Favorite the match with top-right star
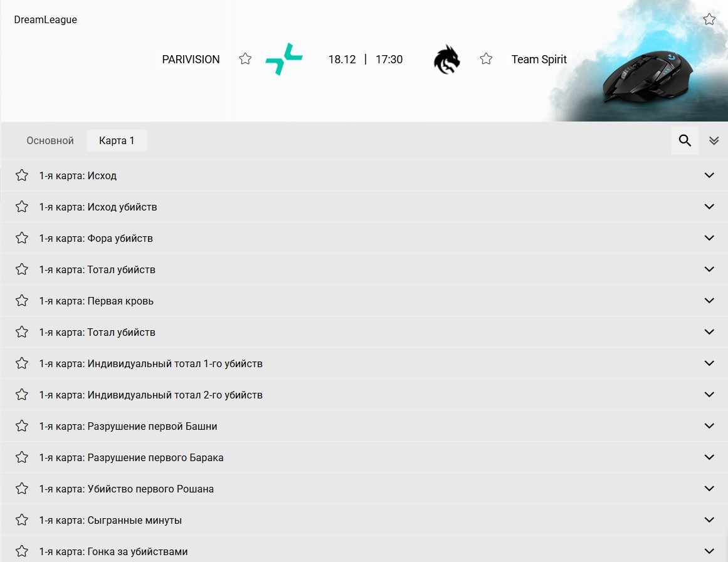Viewport: 728px width, 562px height. coord(709,19)
